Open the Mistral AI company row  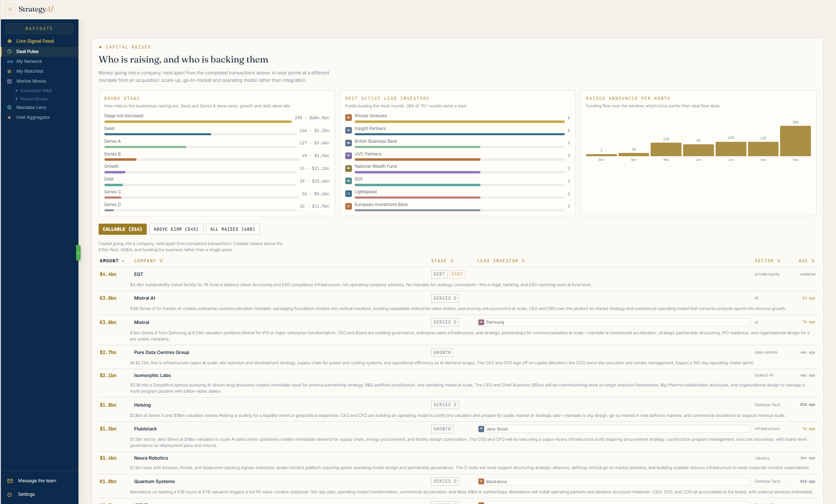coord(457,303)
